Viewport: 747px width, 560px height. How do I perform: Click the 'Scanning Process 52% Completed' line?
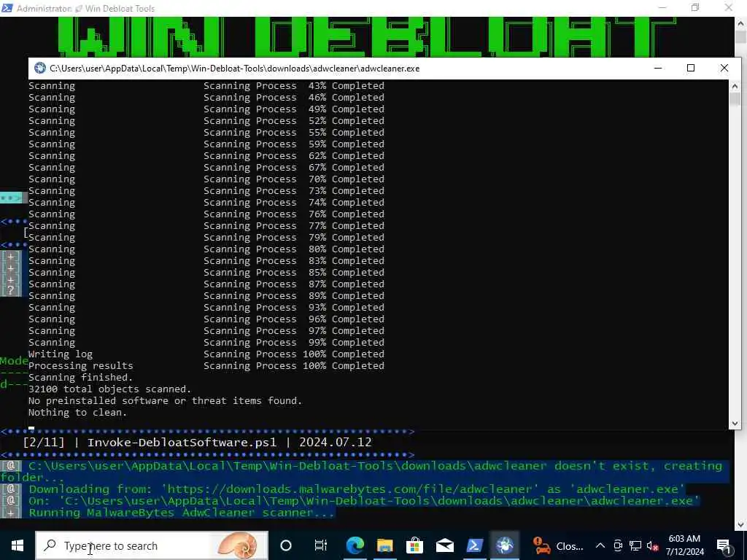(x=294, y=121)
